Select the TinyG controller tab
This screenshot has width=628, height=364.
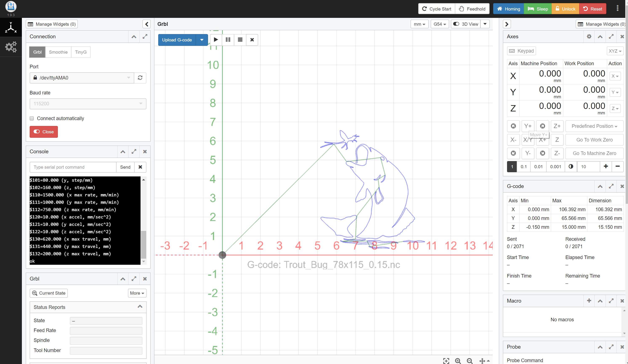[x=81, y=52]
